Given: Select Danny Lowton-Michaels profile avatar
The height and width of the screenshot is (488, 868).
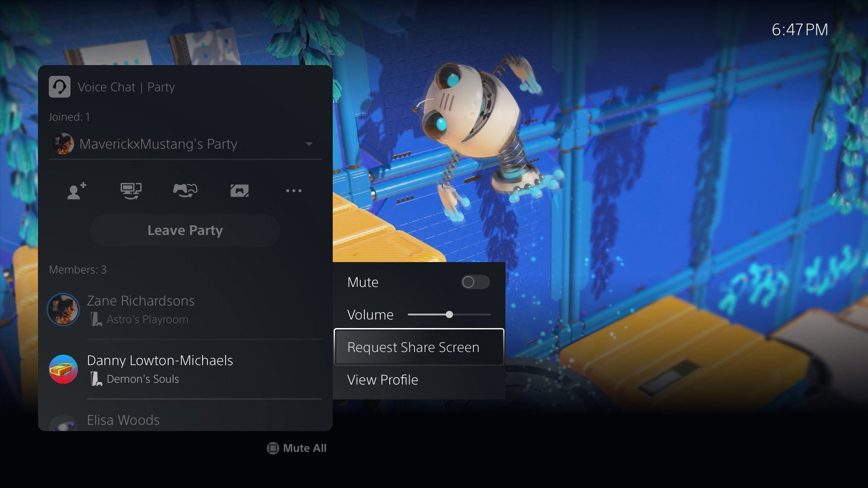Looking at the screenshot, I should 64,368.
